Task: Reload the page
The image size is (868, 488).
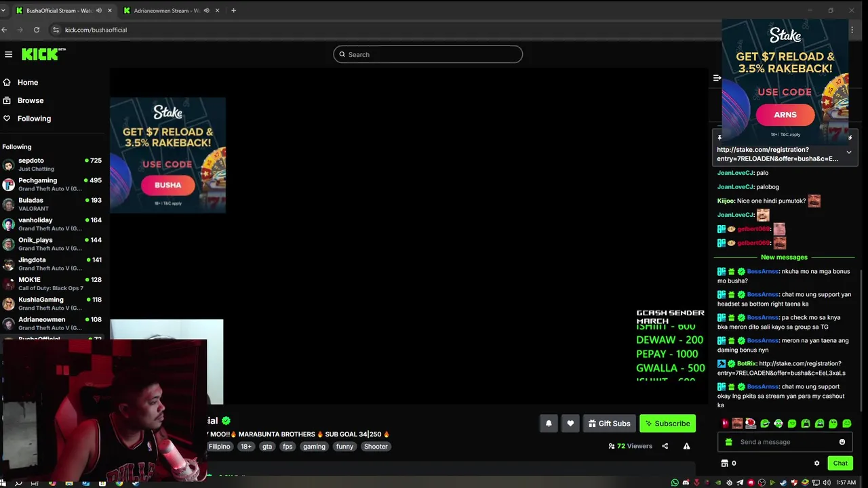Action: point(37,30)
